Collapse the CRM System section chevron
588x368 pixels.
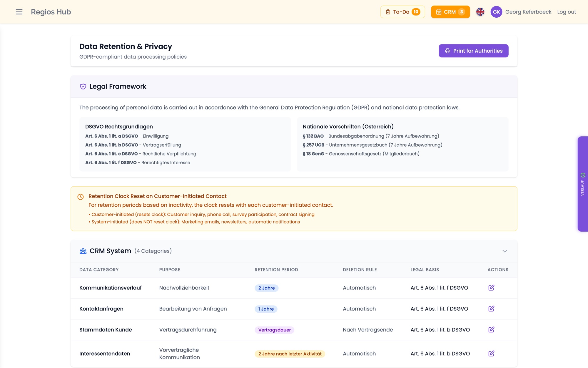coord(505,251)
